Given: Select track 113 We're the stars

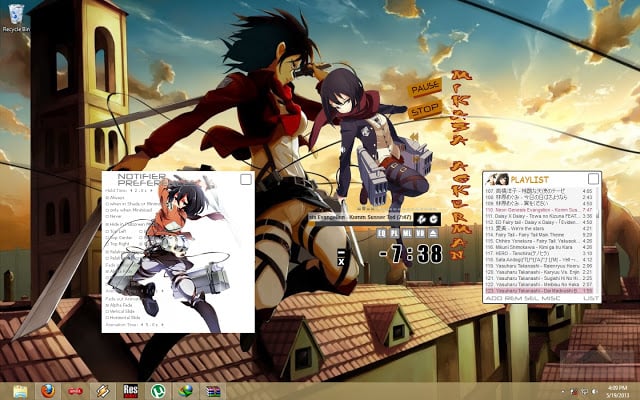Looking at the screenshot, I should (x=539, y=229).
